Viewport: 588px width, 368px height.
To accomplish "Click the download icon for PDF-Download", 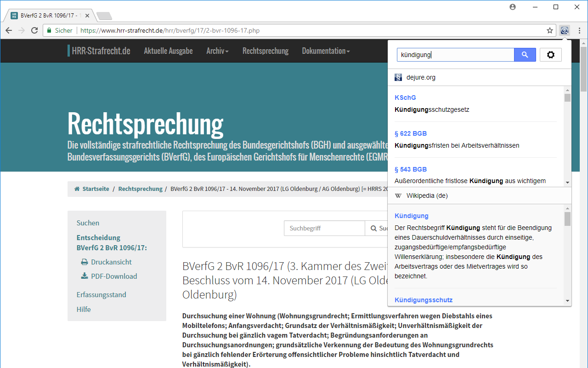I will click(x=85, y=276).
